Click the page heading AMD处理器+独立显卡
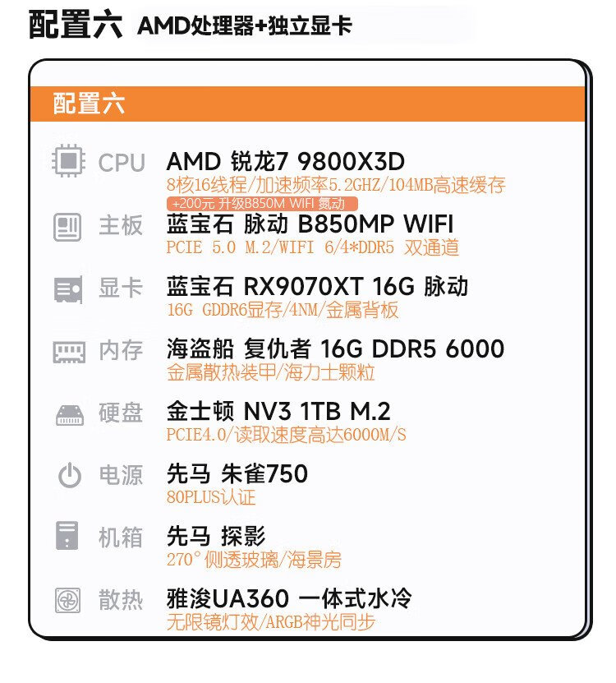This screenshot has height=683, width=616. tap(245, 25)
